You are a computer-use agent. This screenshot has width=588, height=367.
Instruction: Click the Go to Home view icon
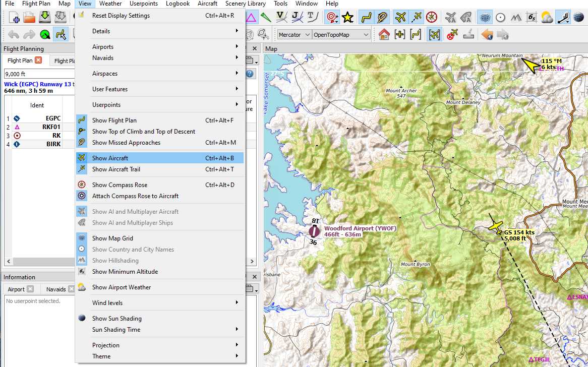[384, 35]
